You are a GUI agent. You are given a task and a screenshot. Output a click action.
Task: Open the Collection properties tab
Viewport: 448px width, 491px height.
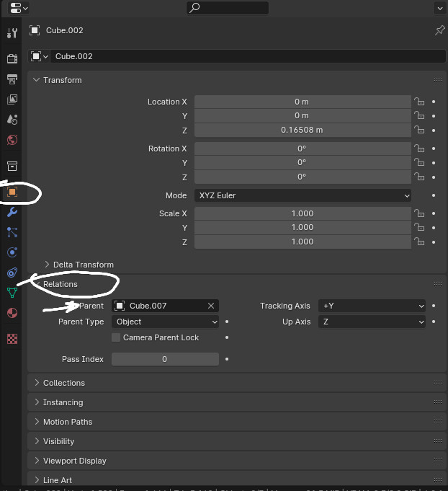(12, 166)
